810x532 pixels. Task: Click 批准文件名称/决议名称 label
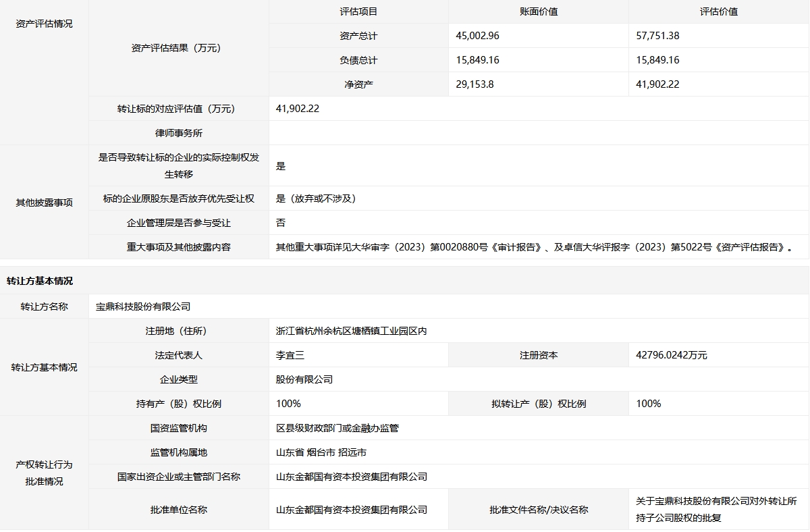coord(539,510)
